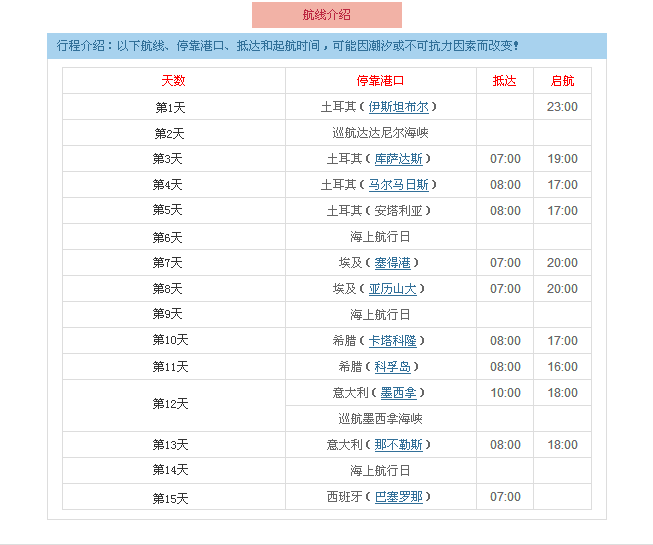Click the 17:00 departure time for 卡塔科隆

click(x=562, y=341)
